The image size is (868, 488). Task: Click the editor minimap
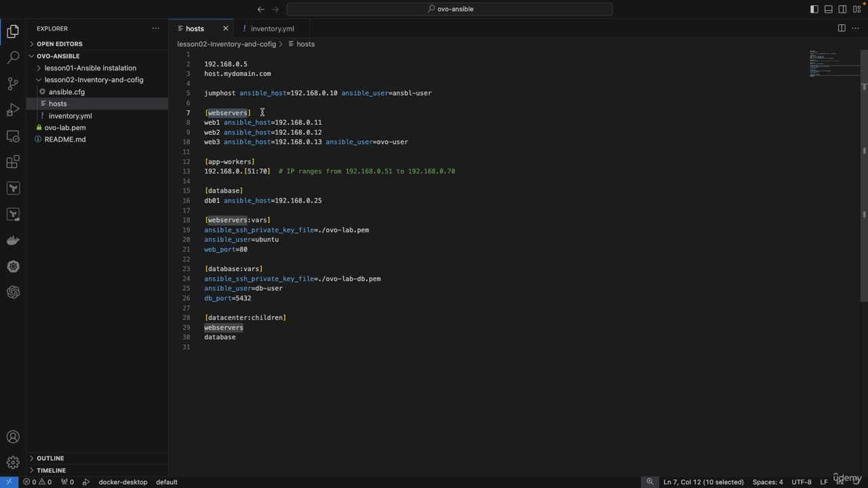(x=833, y=64)
